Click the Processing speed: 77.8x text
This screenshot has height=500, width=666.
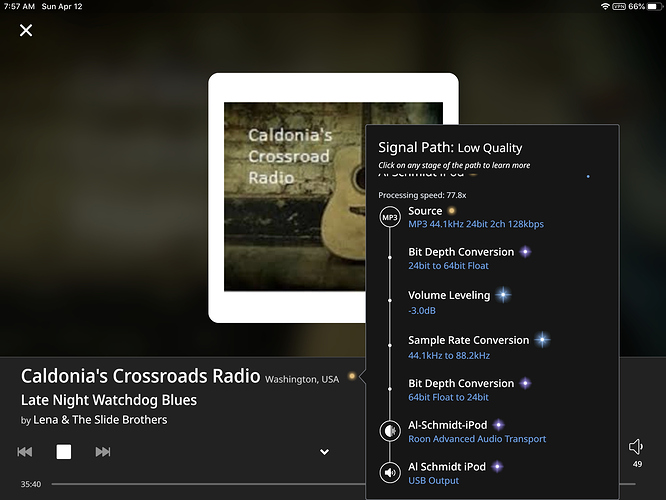(x=422, y=195)
